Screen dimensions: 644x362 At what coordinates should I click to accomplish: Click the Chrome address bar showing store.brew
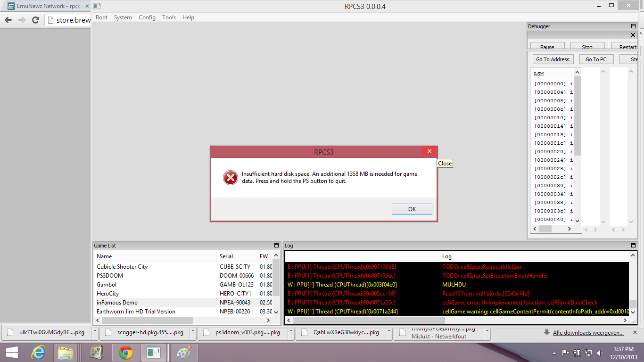point(68,20)
